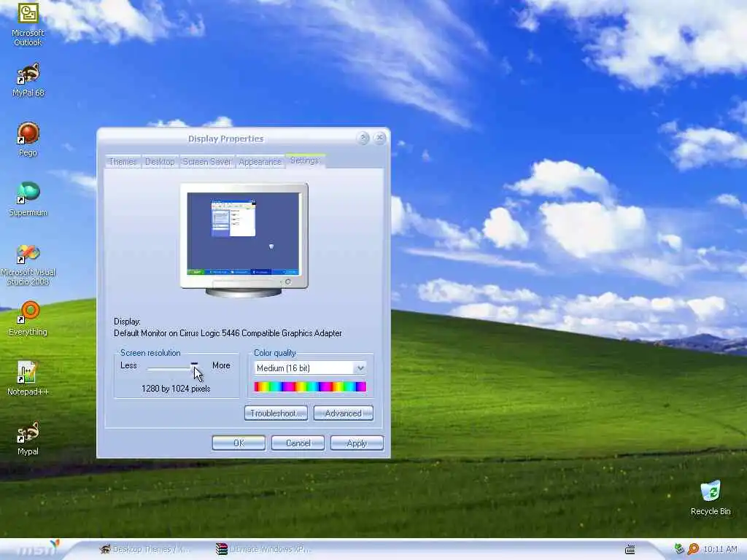This screenshot has width=747, height=560.
Task: Confirm with the OK button
Action: click(239, 443)
